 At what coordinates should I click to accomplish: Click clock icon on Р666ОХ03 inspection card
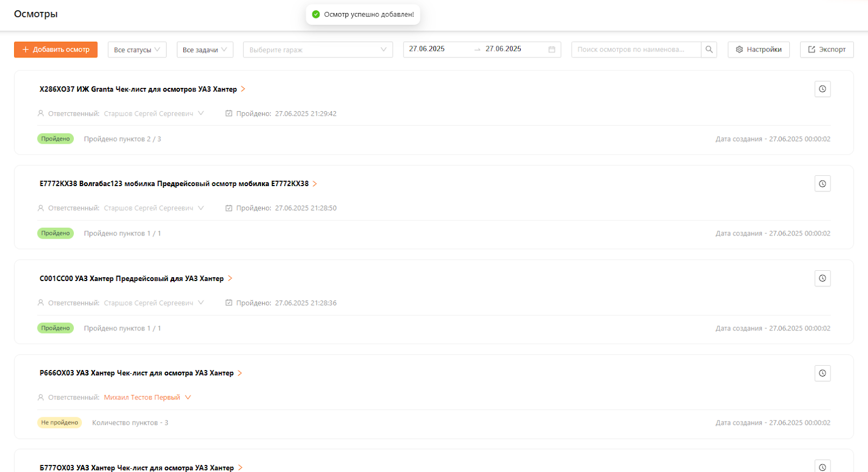point(822,373)
